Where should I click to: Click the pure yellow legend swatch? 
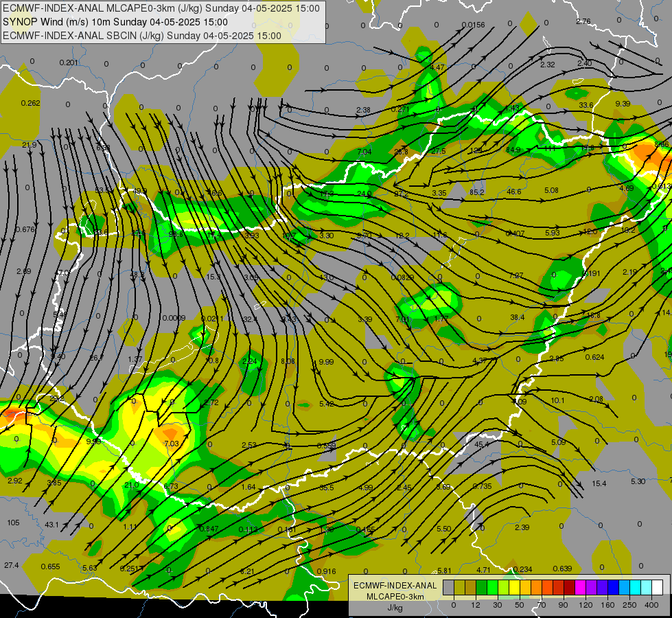coord(514,587)
